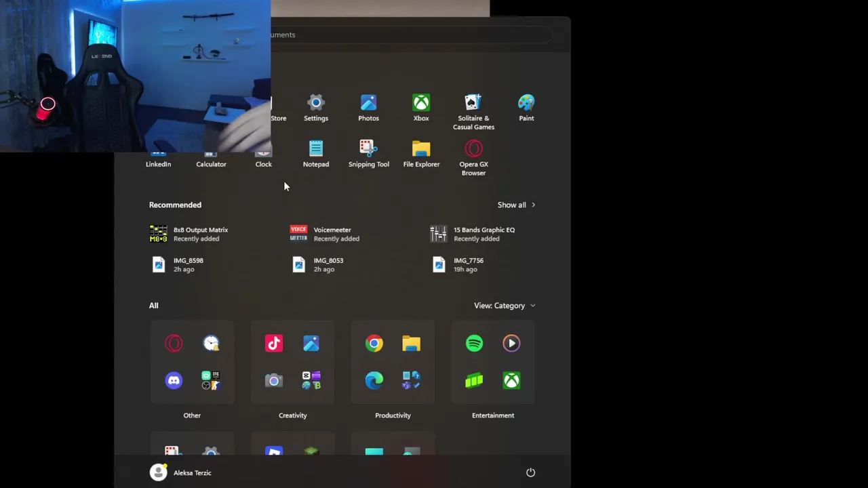This screenshot has height=488, width=868.
Task: Expand more apps group in Productivity category
Action: point(412,381)
